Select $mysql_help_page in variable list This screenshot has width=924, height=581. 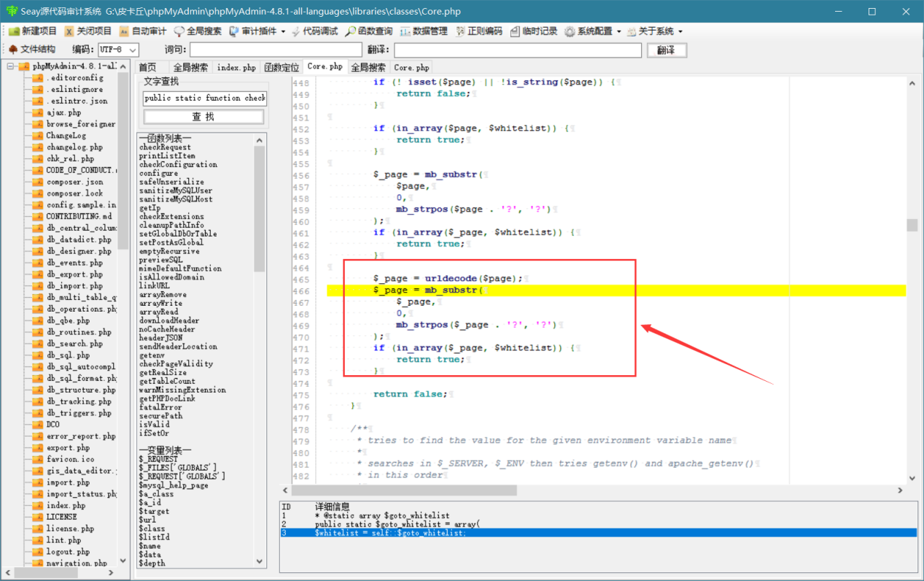174,485
